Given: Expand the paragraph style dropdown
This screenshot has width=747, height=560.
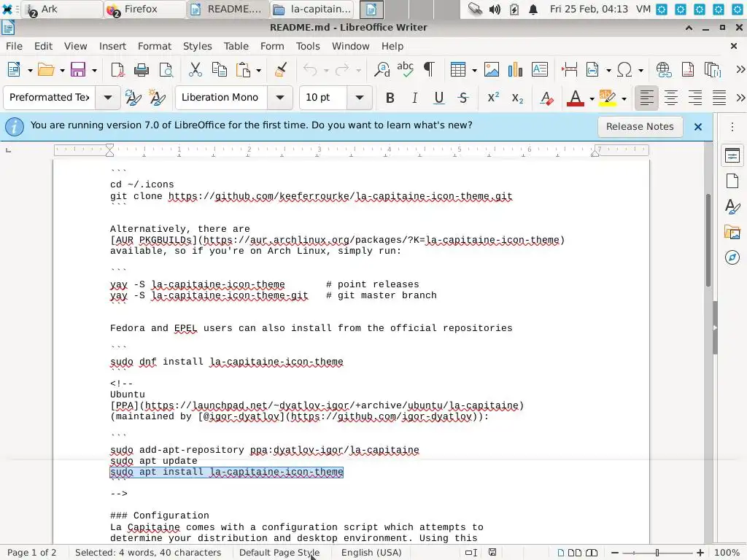Looking at the screenshot, I should pyautogui.click(x=108, y=98).
